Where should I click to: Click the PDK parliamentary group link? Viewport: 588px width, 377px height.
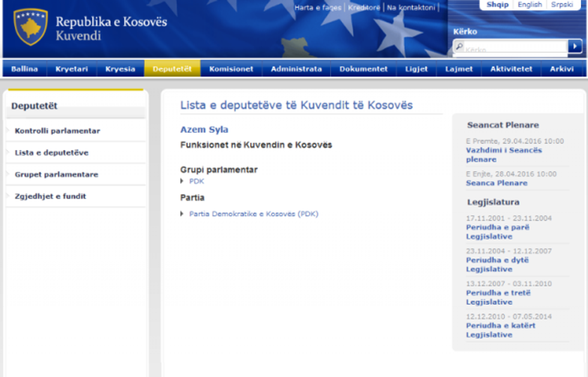click(197, 181)
